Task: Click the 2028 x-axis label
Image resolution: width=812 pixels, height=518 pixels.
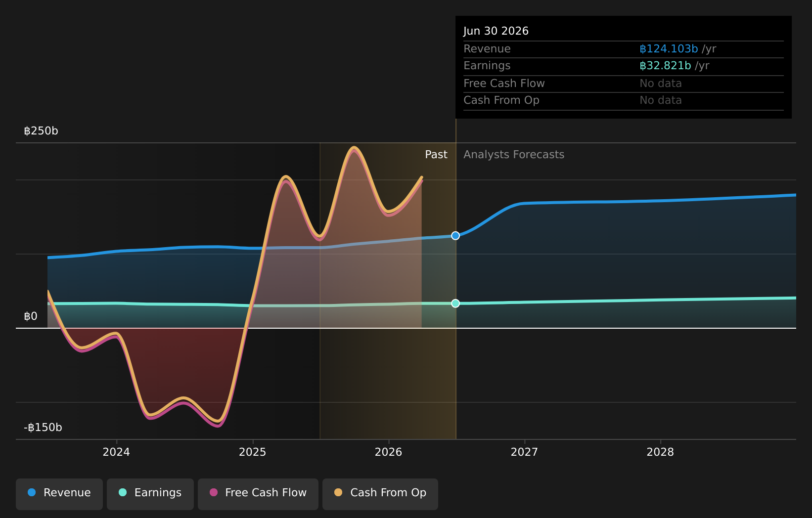Action: click(x=660, y=452)
